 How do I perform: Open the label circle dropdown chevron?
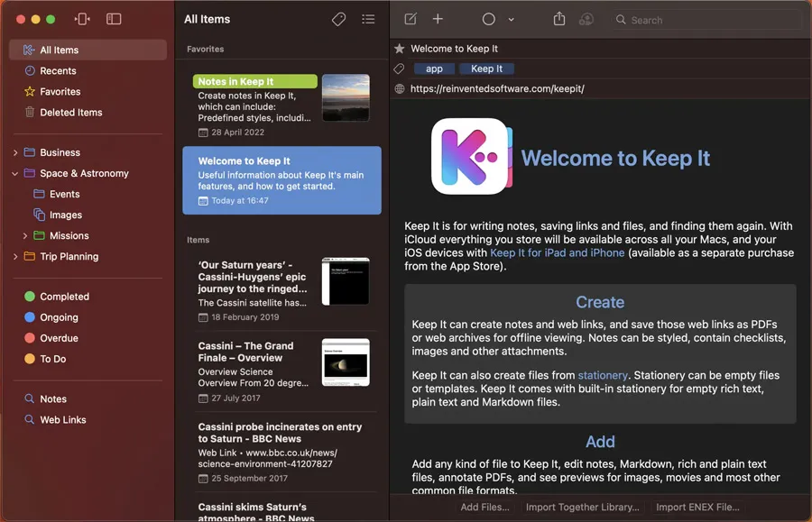tap(511, 19)
